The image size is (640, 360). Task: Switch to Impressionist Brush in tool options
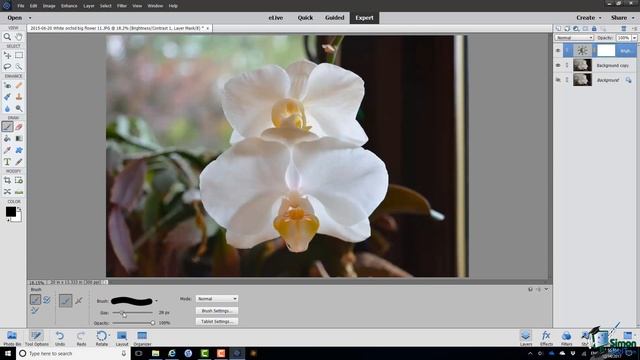coord(47,300)
